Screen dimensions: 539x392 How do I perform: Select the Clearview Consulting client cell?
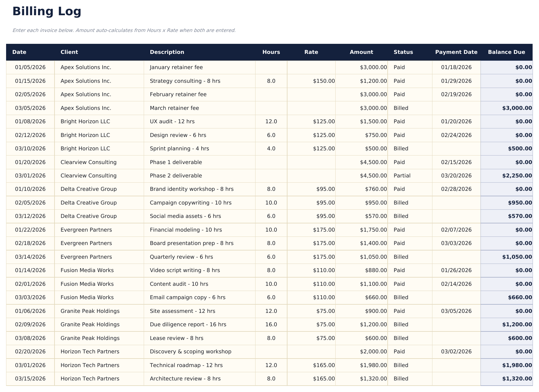[88, 162]
